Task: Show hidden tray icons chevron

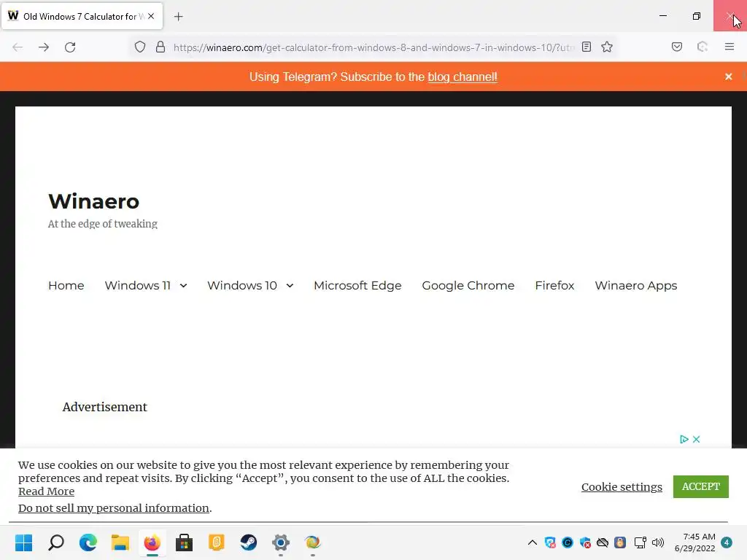Action: pyautogui.click(x=533, y=542)
